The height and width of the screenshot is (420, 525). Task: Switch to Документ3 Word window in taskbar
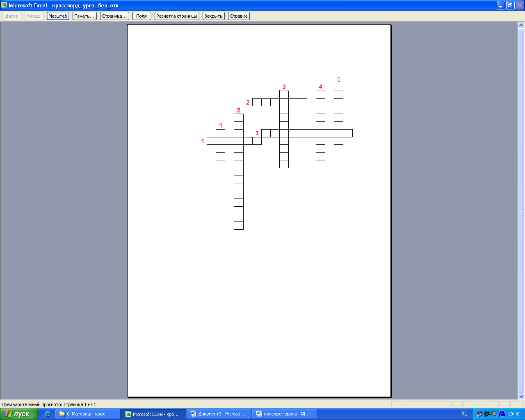[x=219, y=414]
